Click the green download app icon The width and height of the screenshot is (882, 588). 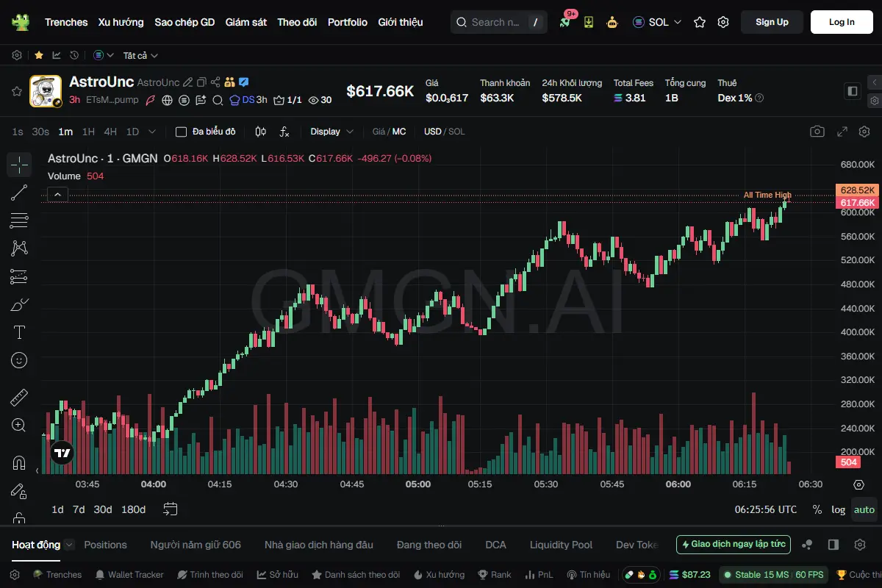589,22
